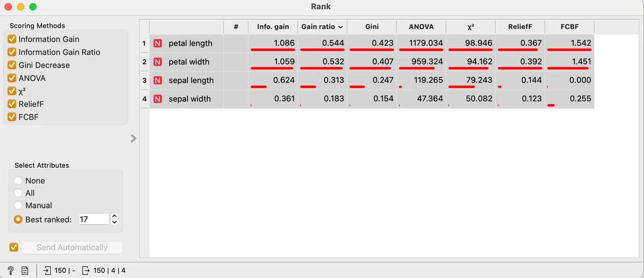The width and height of the screenshot is (644, 278).
Task: Minimize the Rank window with yellow button
Action: point(20,7)
